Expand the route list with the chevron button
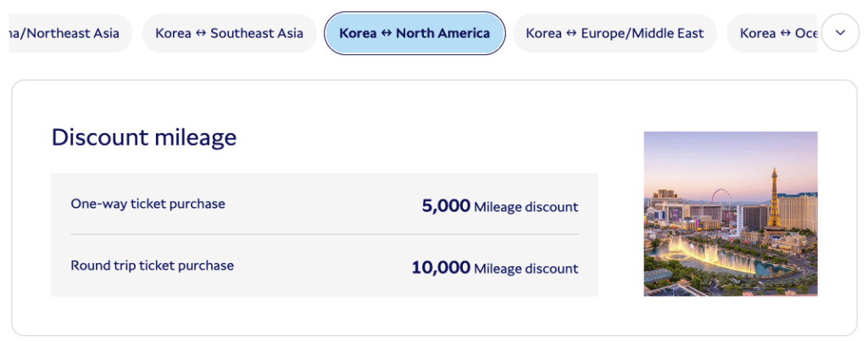This screenshot has width=868, height=341. tap(840, 33)
